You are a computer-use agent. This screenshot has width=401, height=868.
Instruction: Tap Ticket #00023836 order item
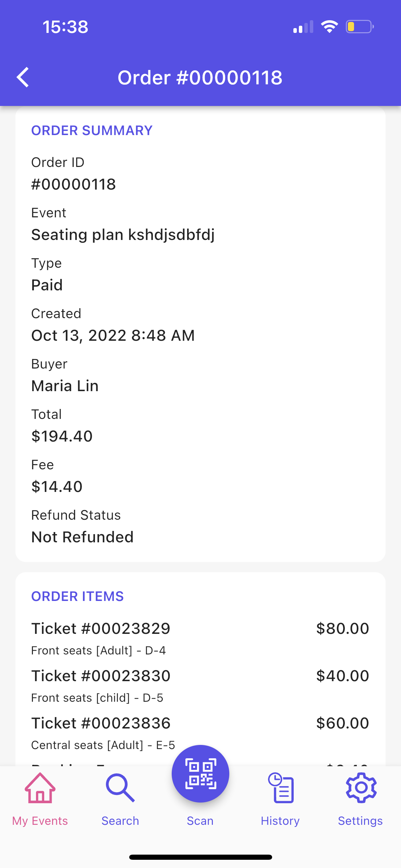[x=101, y=723]
